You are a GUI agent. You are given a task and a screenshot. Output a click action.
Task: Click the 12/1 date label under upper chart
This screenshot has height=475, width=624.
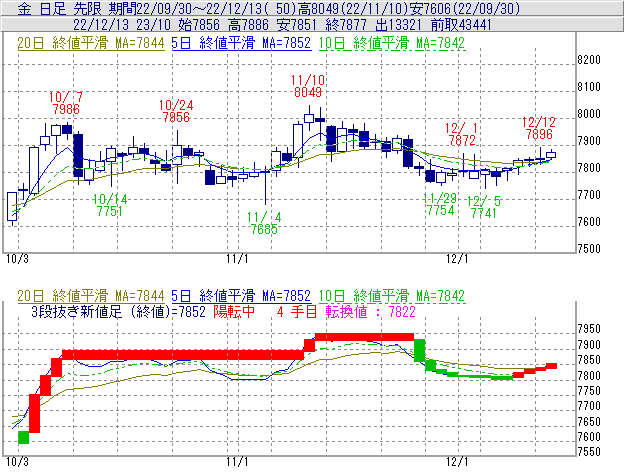click(457, 259)
